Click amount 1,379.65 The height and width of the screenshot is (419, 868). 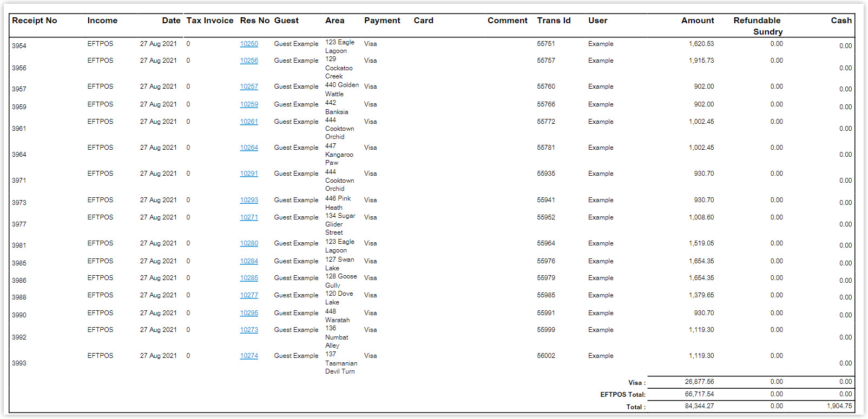(701, 295)
